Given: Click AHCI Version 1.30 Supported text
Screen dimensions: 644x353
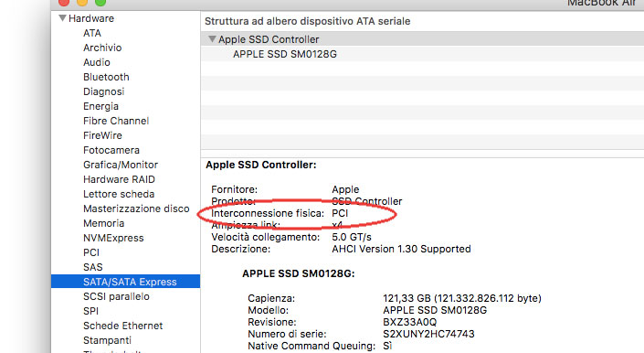Looking at the screenshot, I should point(401,249).
